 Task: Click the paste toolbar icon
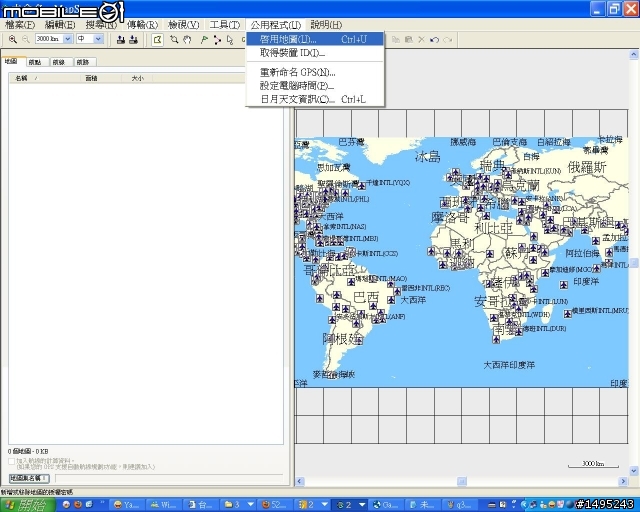tap(408, 40)
